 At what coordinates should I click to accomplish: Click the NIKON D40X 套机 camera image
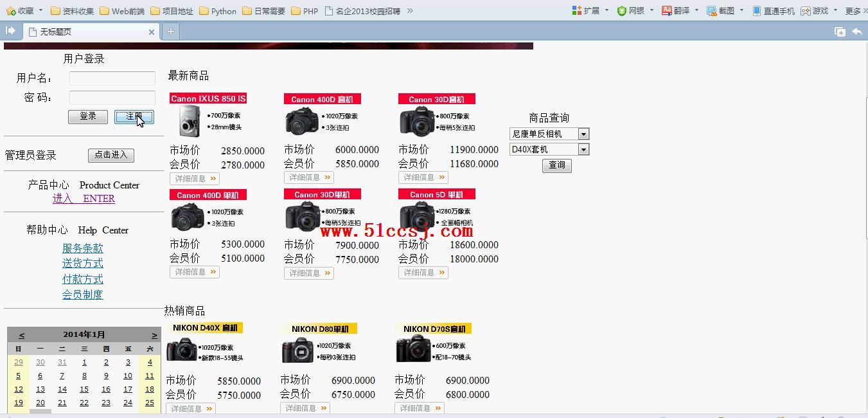click(x=205, y=343)
